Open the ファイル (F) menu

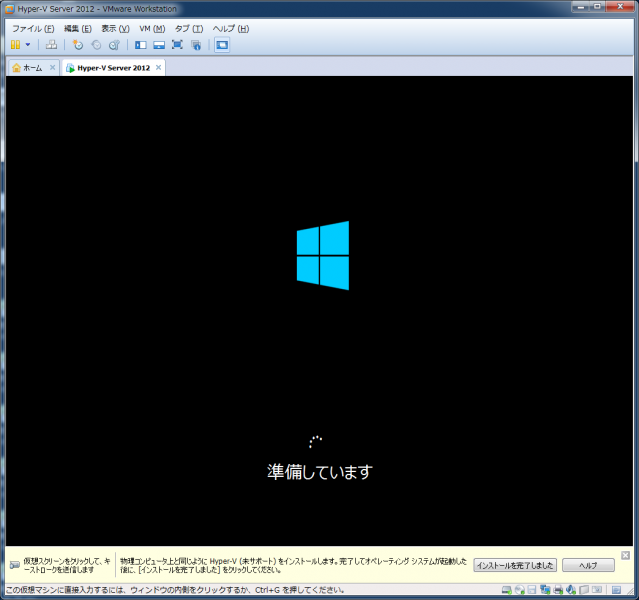[x=33, y=29]
